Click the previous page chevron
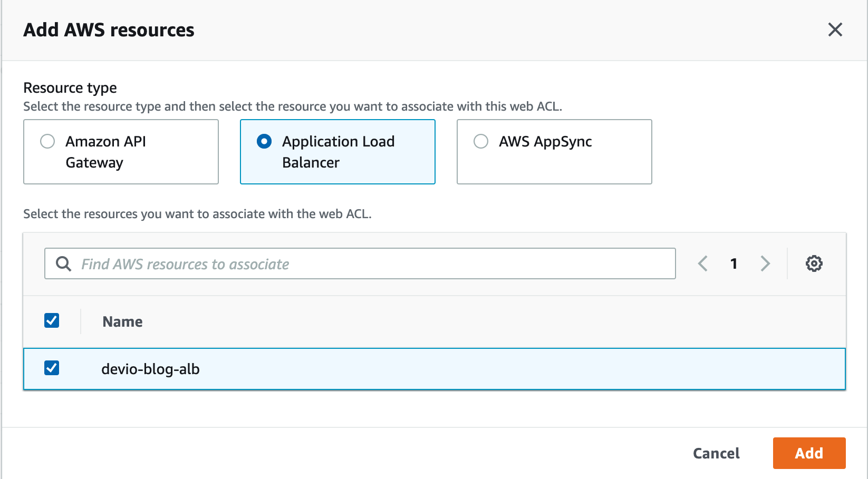The height and width of the screenshot is (479, 868). (702, 263)
